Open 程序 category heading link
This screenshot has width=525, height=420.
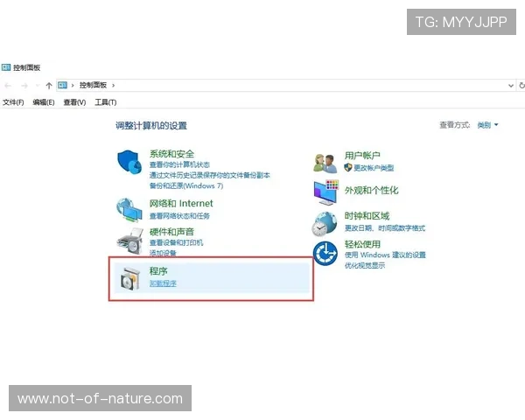[158, 271]
